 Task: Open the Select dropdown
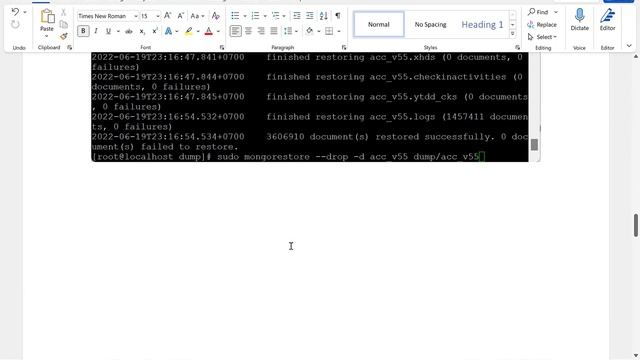click(542, 37)
